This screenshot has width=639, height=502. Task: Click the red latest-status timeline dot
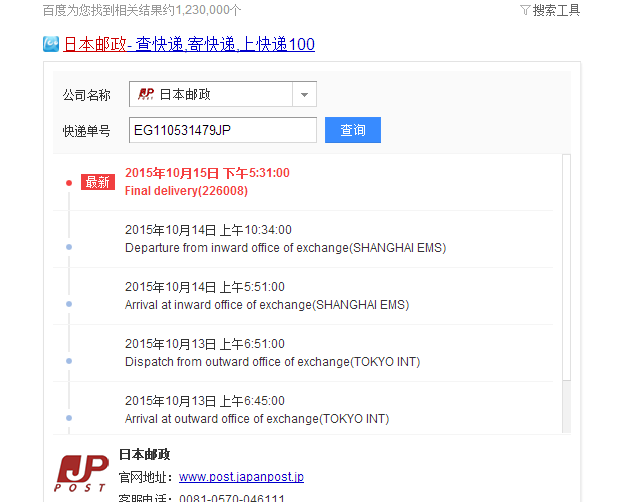[69, 183]
